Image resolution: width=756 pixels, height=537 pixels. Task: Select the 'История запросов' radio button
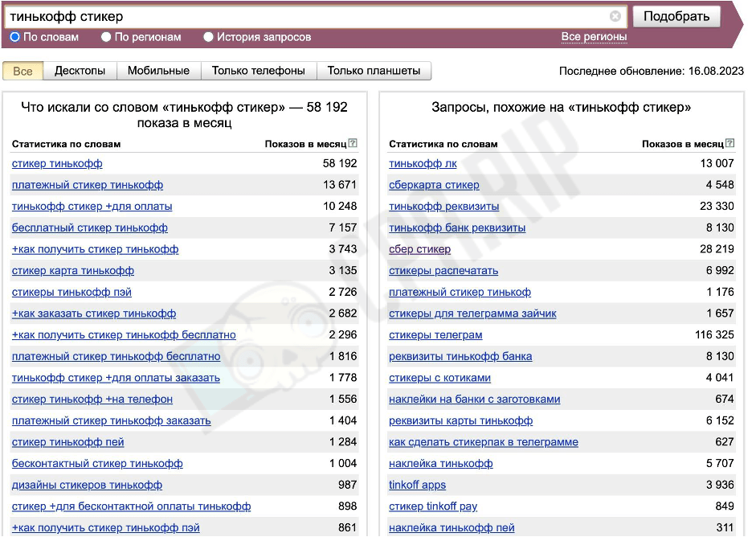coord(208,37)
